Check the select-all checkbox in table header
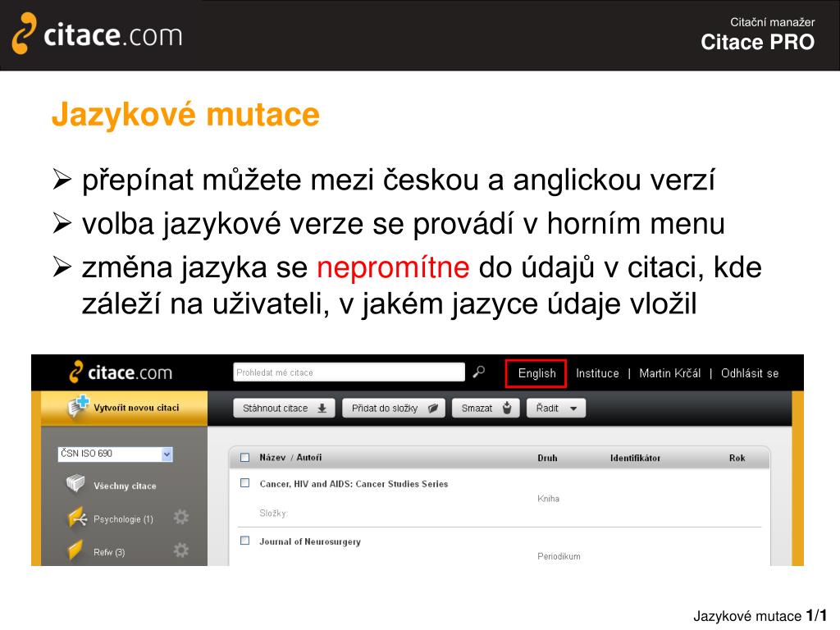The image size is (840, 630). point(244,458)
